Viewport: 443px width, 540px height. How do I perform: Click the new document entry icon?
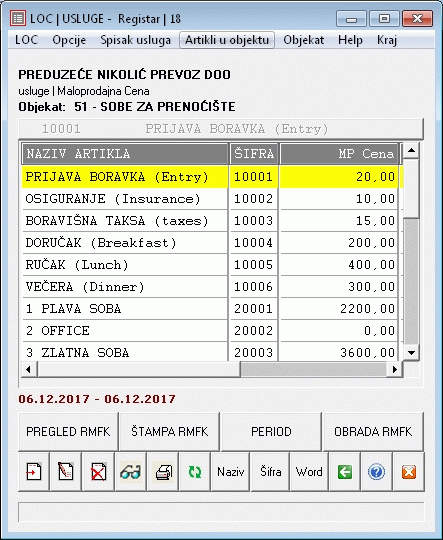tap(34, 472)
